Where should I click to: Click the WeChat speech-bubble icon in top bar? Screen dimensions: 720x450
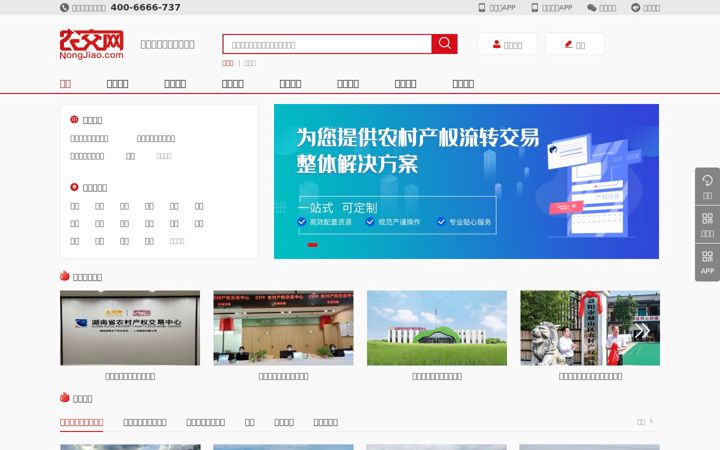click(x=591, y=8)
